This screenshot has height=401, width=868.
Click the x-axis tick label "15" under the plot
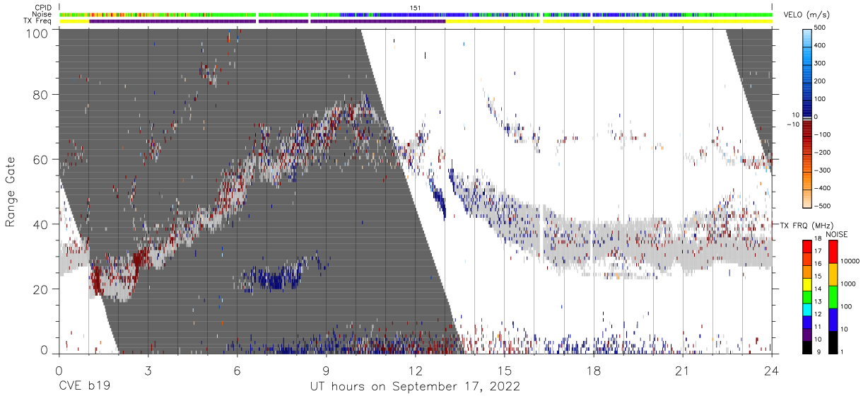504,371
